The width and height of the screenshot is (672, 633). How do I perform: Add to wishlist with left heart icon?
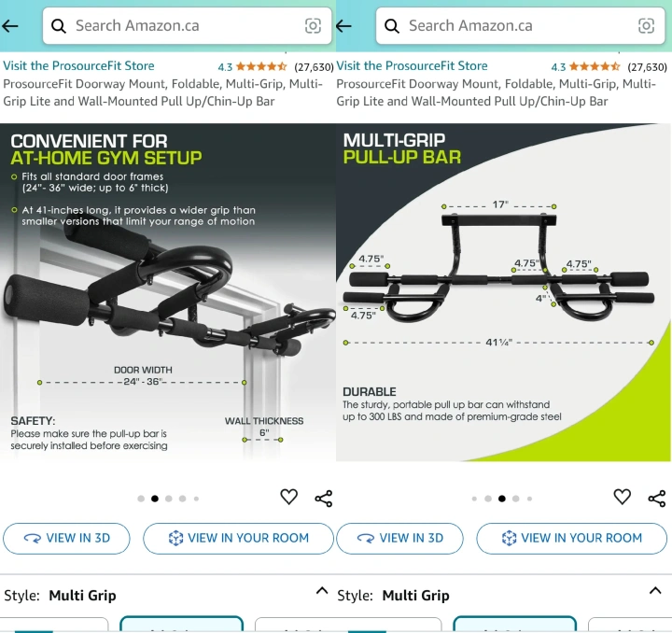tap(288, 497)
